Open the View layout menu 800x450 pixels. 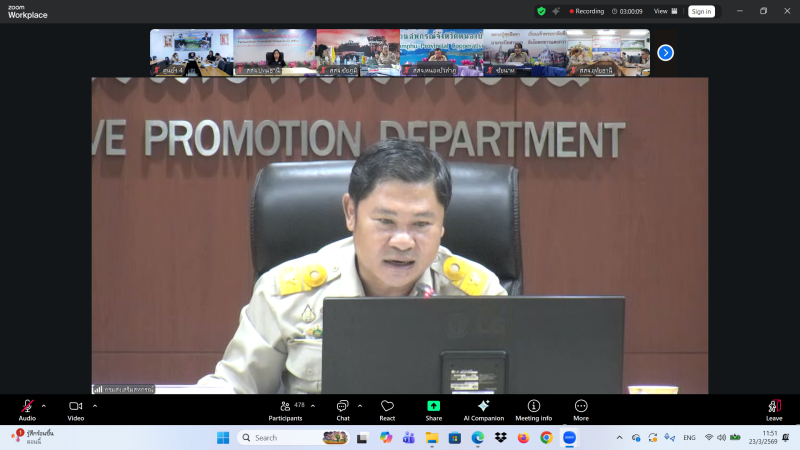pos(664,11)
